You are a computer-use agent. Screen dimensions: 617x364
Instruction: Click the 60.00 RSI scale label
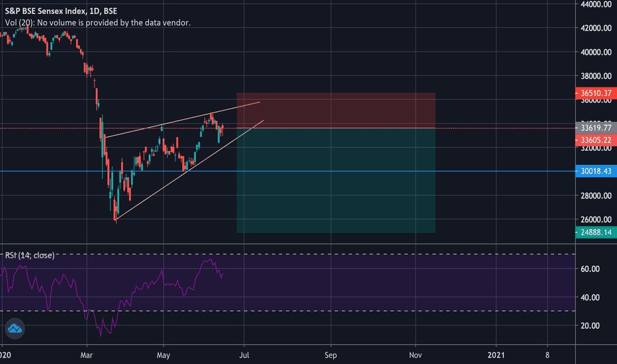point(591,269)
